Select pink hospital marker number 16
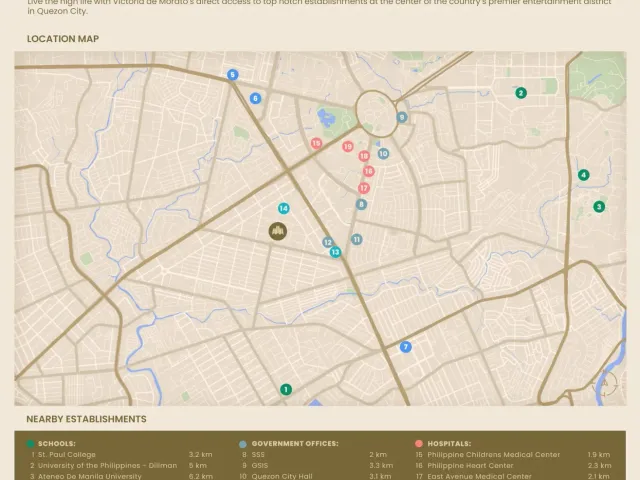The image size is (640, 480). coord(369,171)
